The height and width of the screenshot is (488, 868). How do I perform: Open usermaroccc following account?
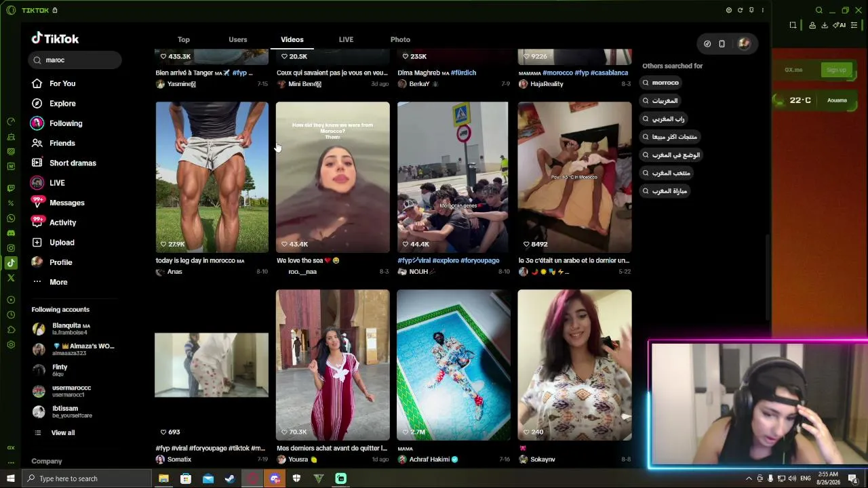click(x=62, y=391)
